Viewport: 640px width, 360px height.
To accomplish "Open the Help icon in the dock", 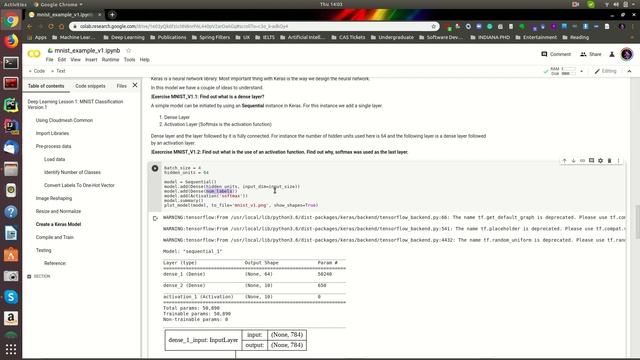I will click(11, 211).
